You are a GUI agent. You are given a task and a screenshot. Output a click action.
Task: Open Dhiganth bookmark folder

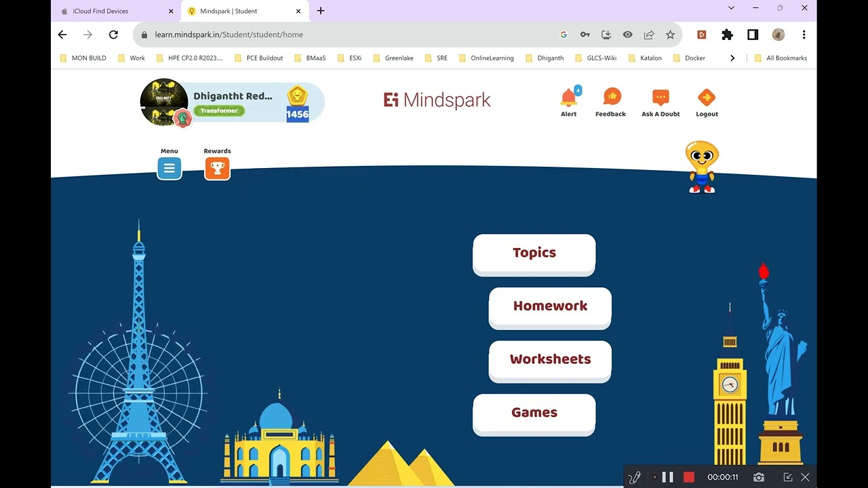click(x=545, y=58)
